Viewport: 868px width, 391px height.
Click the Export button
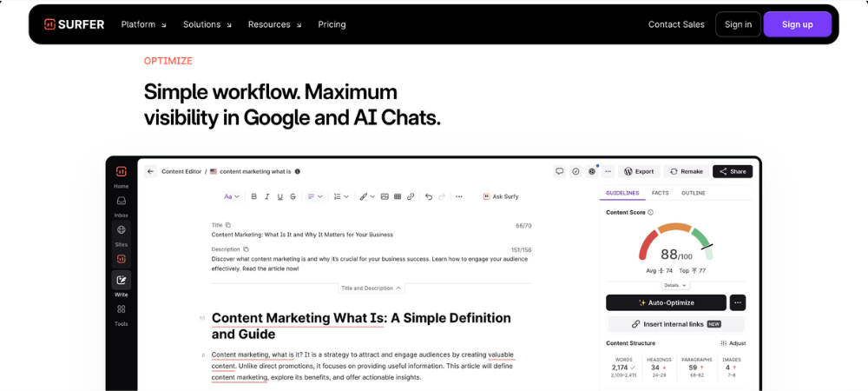tap(639, 172)
